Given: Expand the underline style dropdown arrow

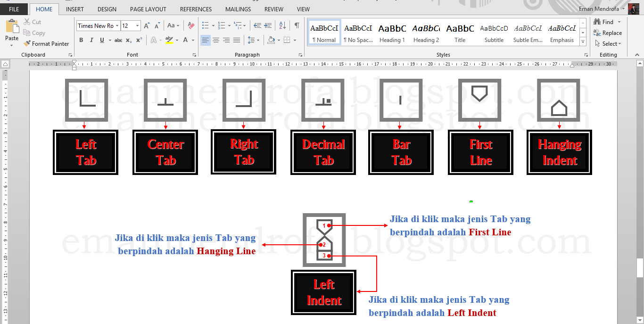Looking at the screenshot, I should point(109,41).
